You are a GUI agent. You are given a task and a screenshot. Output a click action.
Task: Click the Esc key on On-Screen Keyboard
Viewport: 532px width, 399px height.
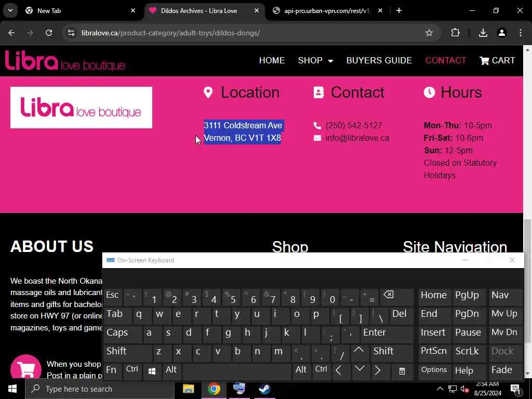(x=112, y=296)
